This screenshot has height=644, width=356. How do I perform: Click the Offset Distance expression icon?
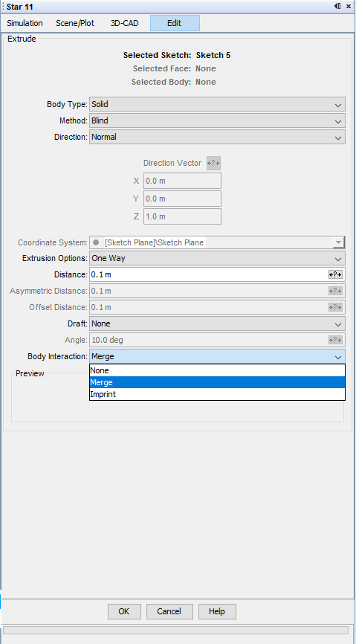(335, 307)
